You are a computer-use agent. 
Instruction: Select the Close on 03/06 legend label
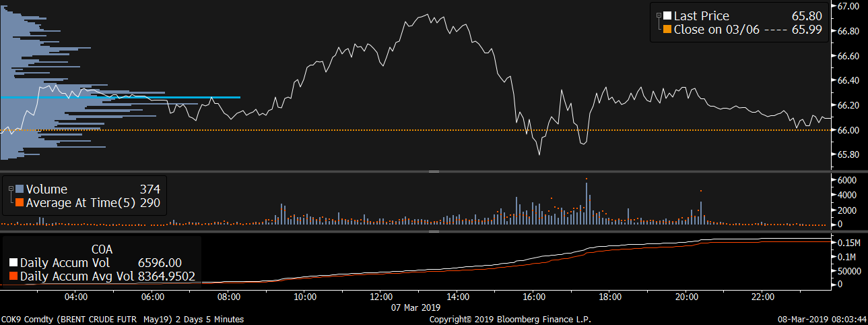coord(717,30)
